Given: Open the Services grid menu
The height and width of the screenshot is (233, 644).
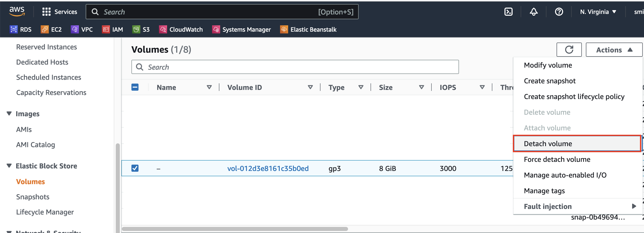Looking at the screenshot, I should click(x=60, y=12).
